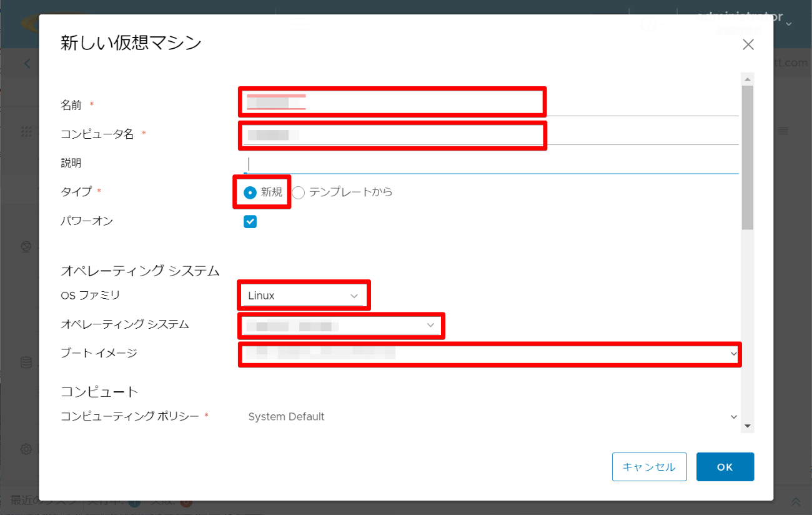Click the back chevron behind the dialog
812x515 pixels.
pyautogui.click(x=27, y=63)
